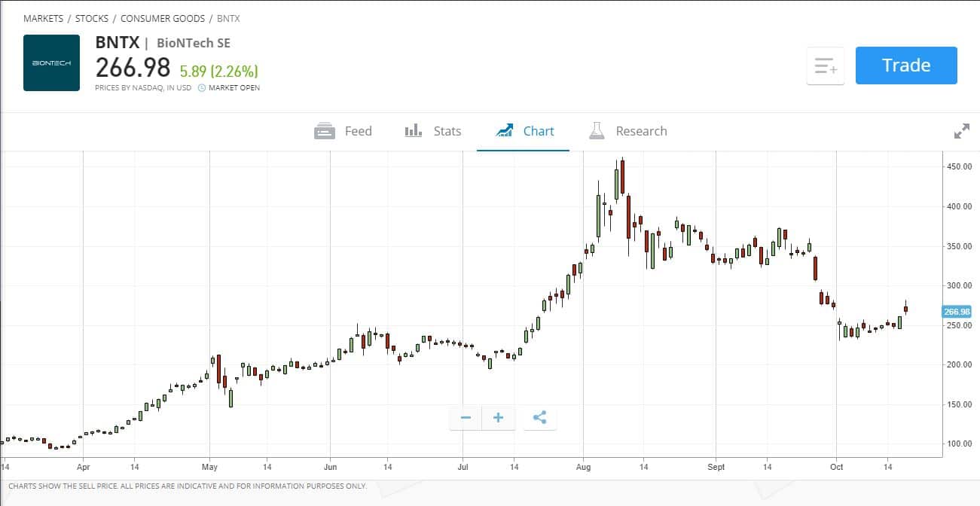This screenshot has height=506, width=980.
Task: Click the 400.00 price axis label
Action: pos(959,206)
